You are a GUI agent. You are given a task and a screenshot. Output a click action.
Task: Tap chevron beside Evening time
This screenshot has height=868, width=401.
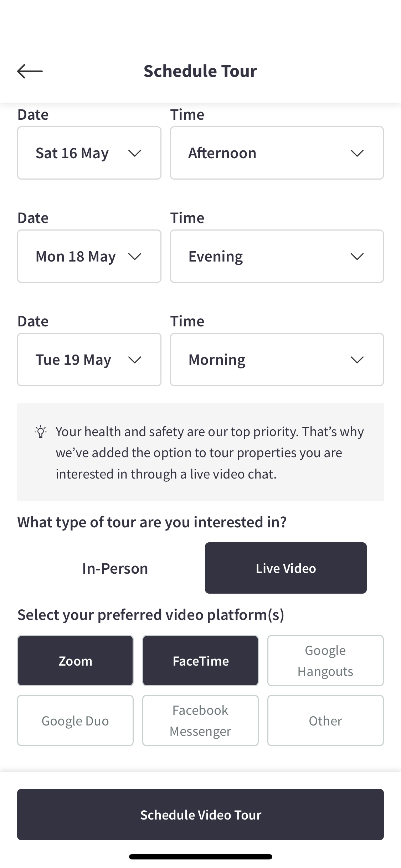click(357, 257)
